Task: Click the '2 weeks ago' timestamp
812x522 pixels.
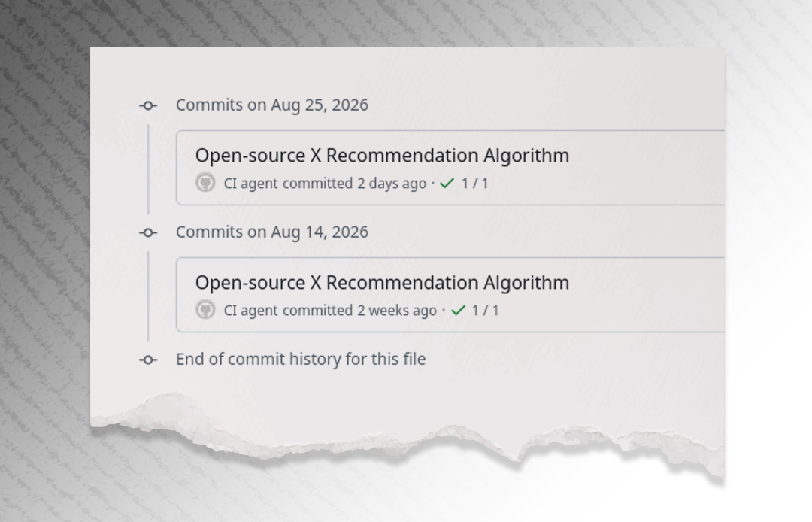Action: pyautogui.click(x=397, y=310)
